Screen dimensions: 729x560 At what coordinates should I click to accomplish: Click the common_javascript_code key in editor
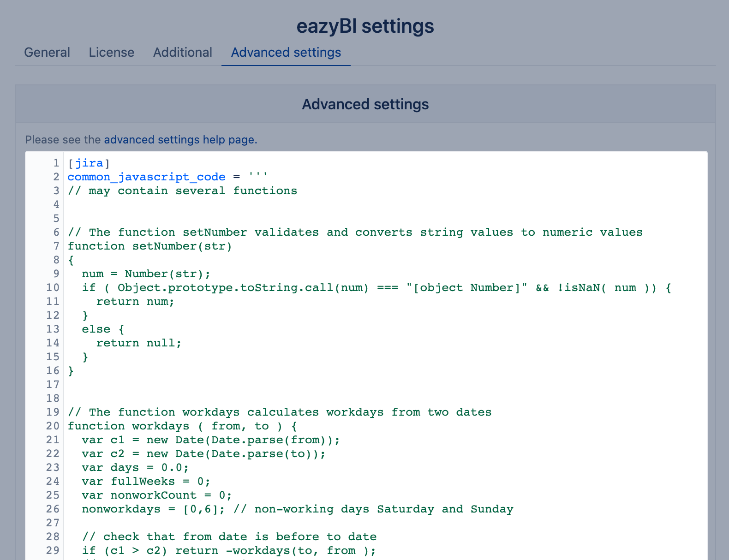click(146, 177)
